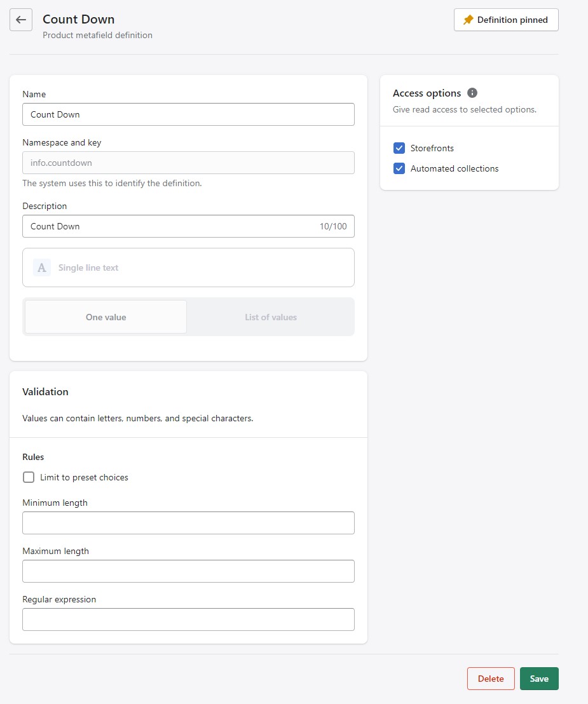Click the Regular expression field
The width and height of the screenshot is (588, 704).
[188, 619]
